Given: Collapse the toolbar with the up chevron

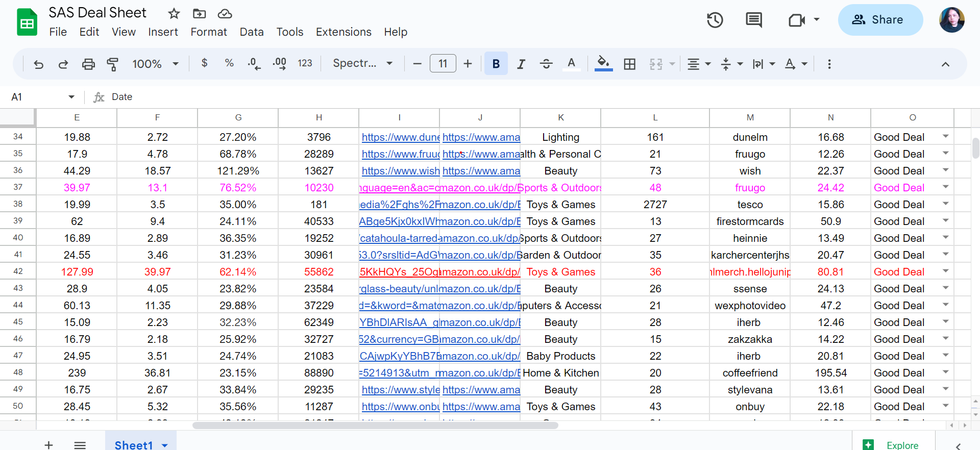Looking at the screenshot, I should click(x=945, y=64).
